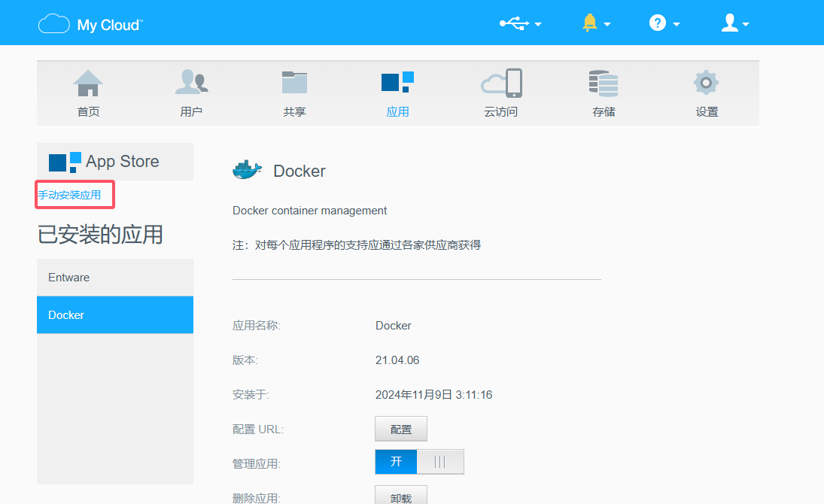This screenshot has height=504, width=824.
Task: Click the 配置 button
Action: pyautogui.click(x=401, y=429)
